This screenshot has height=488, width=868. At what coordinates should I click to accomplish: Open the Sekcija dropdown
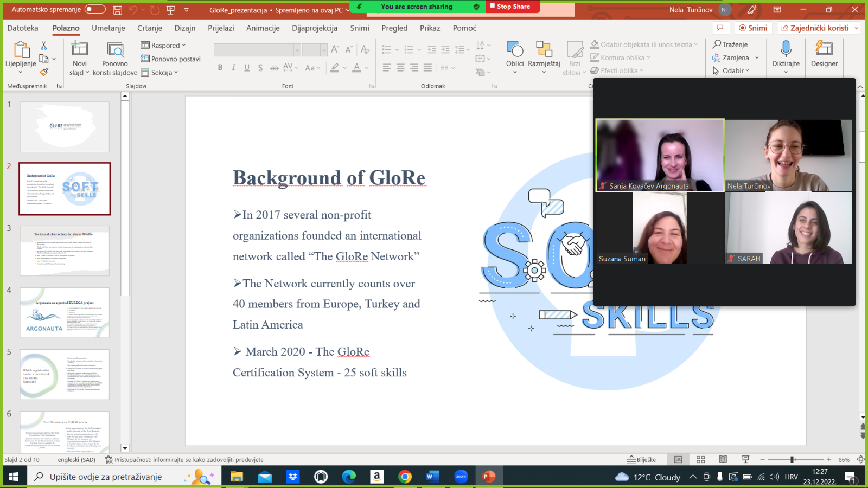coord(159,73)
